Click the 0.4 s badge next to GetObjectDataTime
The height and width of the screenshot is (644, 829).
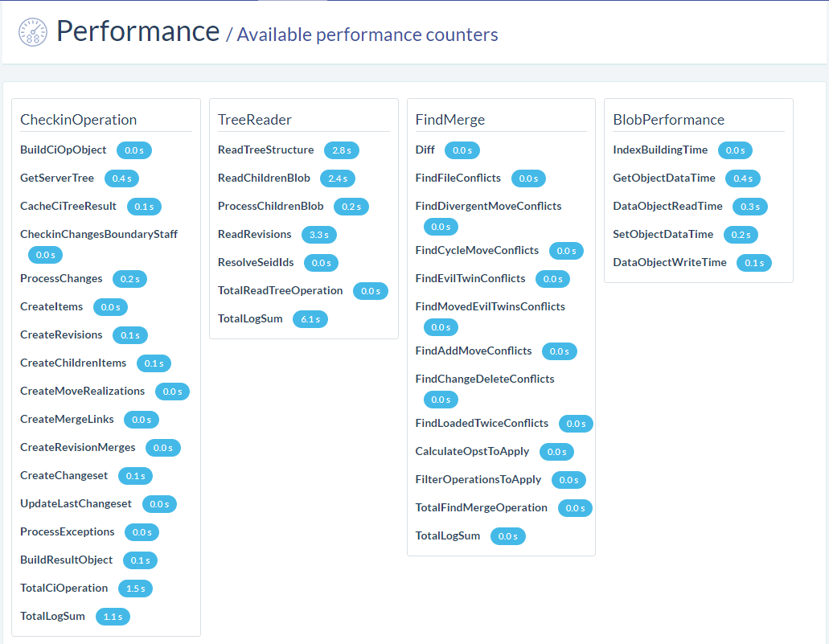(743, 178)
